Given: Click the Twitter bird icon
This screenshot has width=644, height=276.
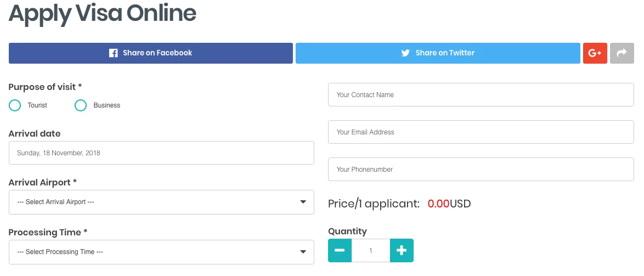Looking at the screenshot, I should pyautogui.click(x=405, y=53).
